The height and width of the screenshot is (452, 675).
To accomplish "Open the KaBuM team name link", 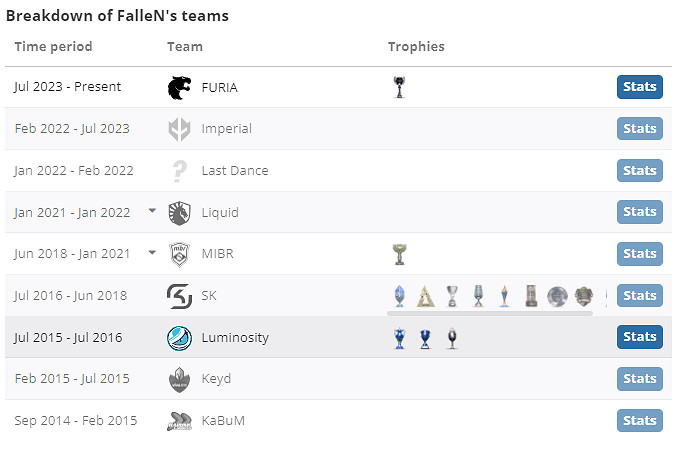I will 223,421.
